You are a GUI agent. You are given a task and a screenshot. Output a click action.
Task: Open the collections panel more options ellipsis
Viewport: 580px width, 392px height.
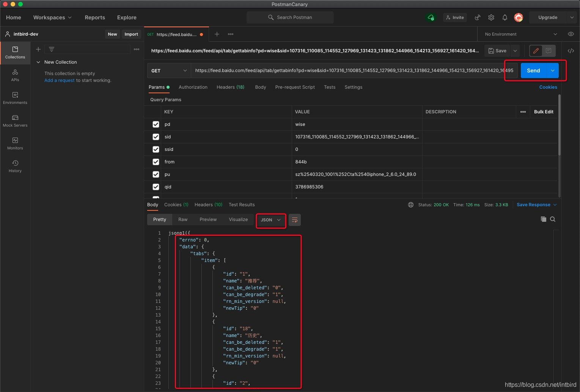[137, 49]
